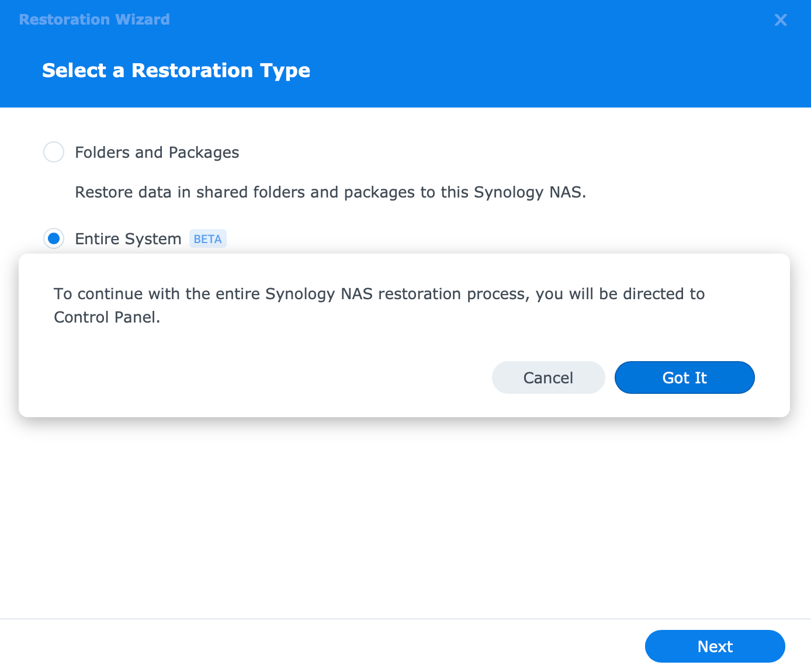This screenshot has width=811, height=672.
Task: Click the shared folders restore description text
Action: 330,192
